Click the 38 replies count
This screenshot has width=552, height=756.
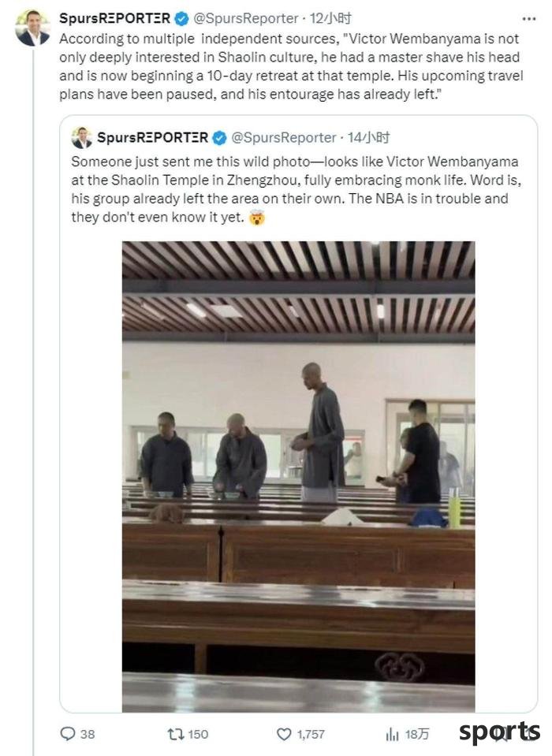(88, 734)
